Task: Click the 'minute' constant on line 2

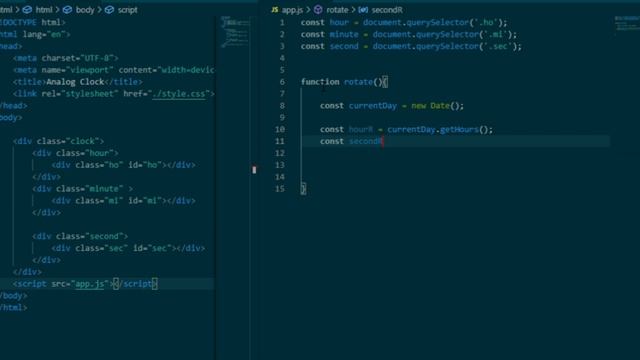Action: 344,34
